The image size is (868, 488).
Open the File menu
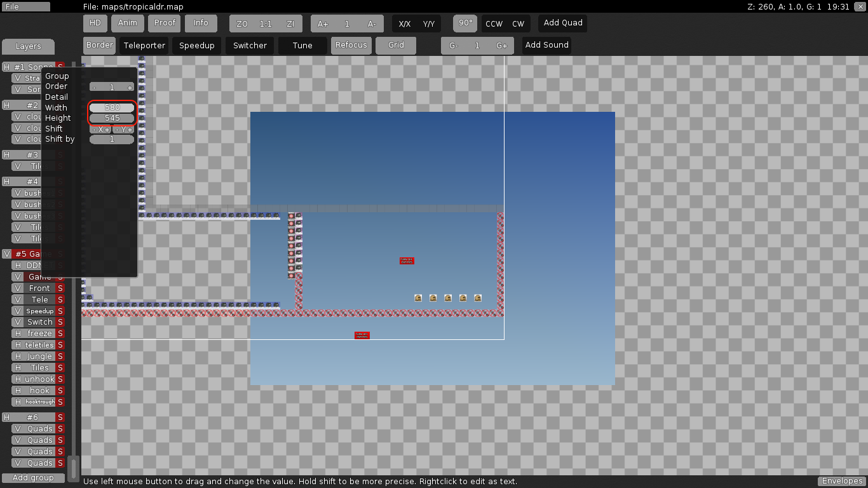click(x=25, y=6)
